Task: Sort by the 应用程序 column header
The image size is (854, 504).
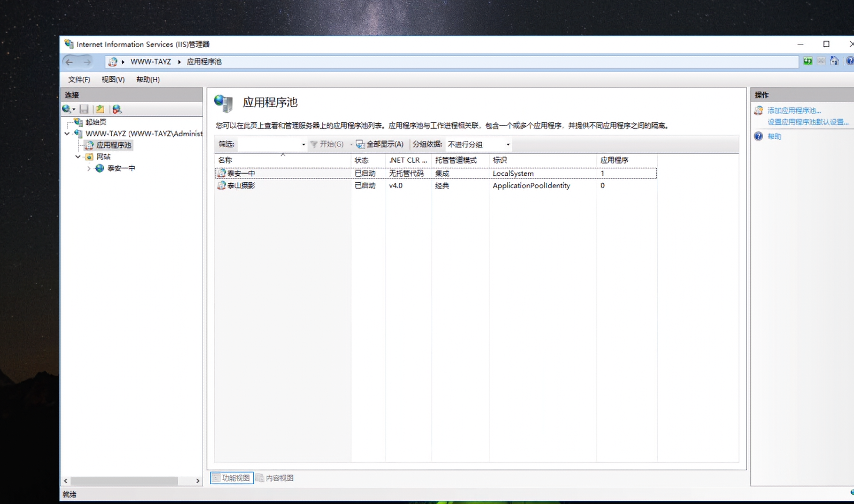Action: (x=627, y=160)
